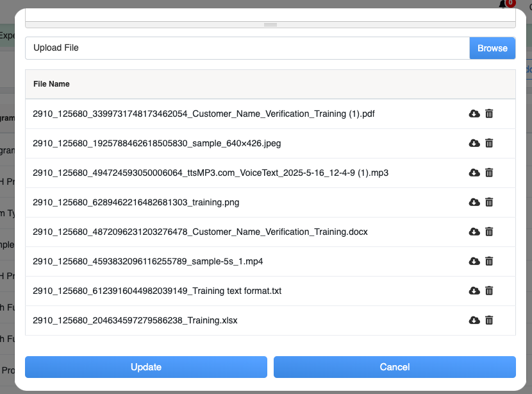Click the Browse button to upload
Screen dimensions: 532x394
point(492,48)
